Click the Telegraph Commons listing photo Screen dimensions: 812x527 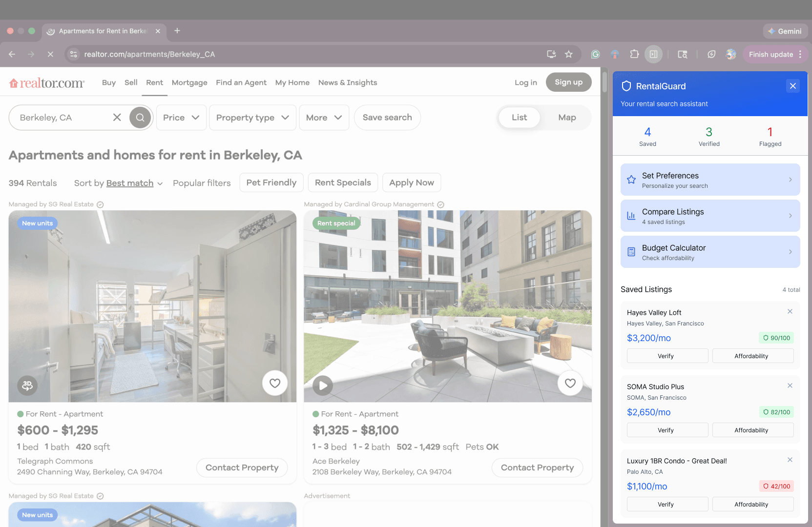[x=152, y=306]
